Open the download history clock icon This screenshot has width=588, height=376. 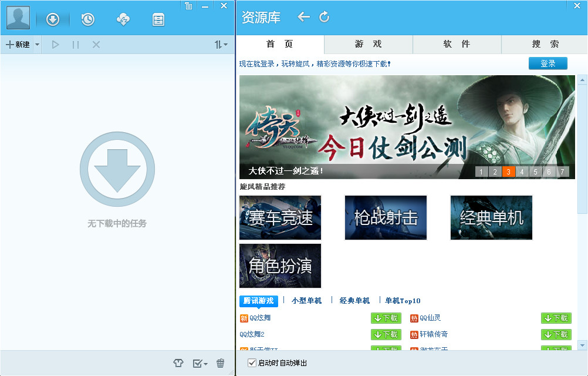(x=88, y=19)
